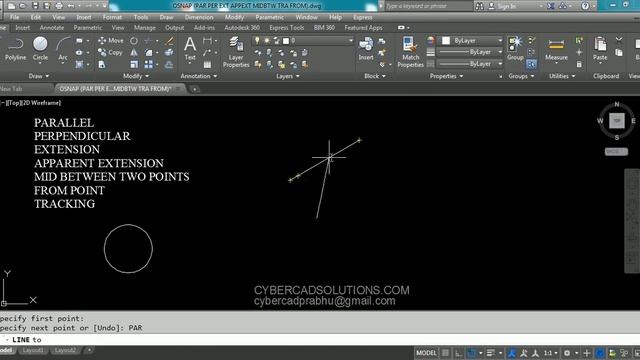
Task: Switch to the Layout1 tab
Action: 33,350
